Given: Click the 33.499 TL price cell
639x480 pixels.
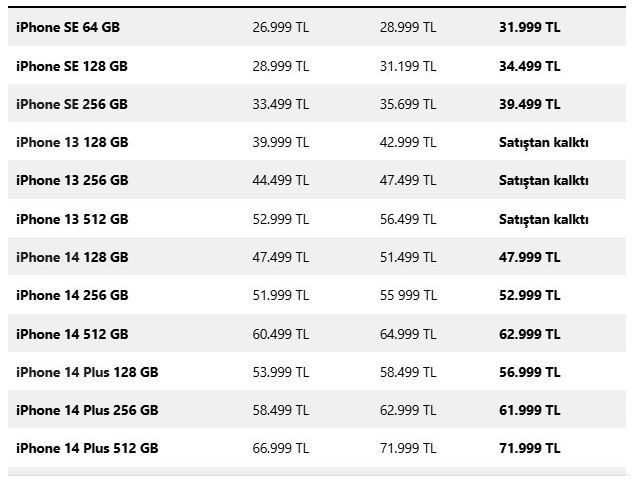Looking at the screenshot, I should coord(281,104).
